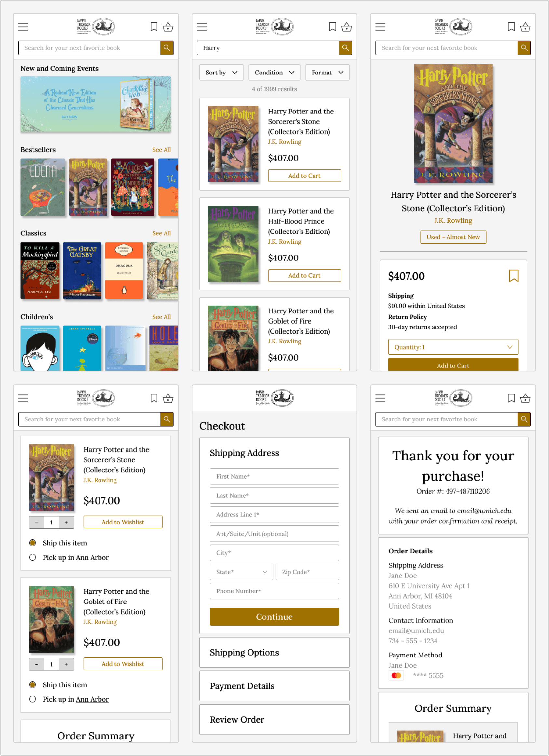The width and height of the screenshot is (549, 756).
Task: Open the Quantity: 1 dropdown
Action: [453, 347]
